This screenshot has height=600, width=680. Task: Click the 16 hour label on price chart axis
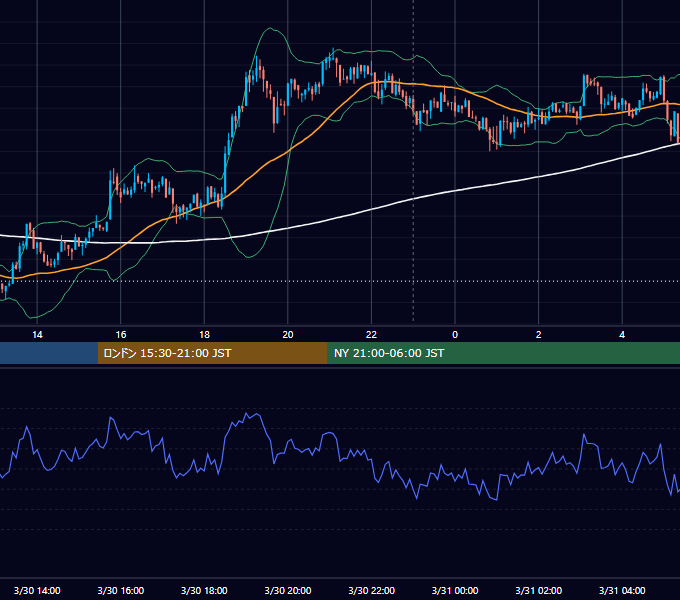(121, 335)
